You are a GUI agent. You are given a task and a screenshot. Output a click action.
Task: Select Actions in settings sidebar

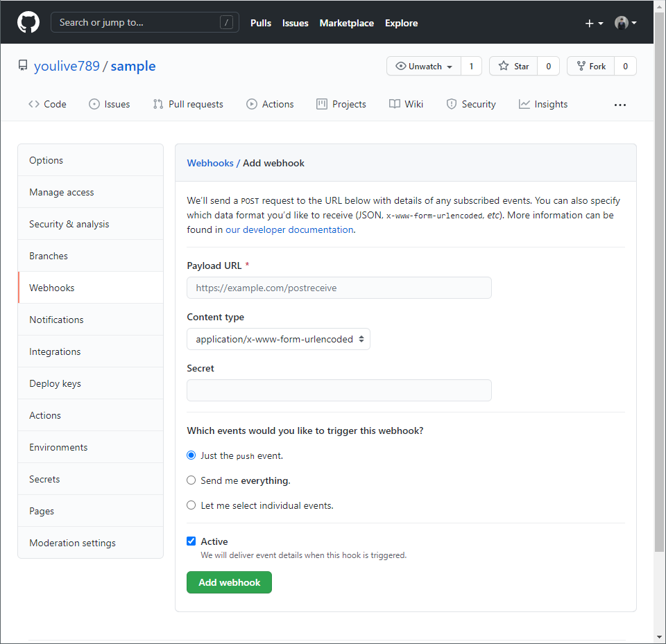pyautogui.click(x=90, y=415)
